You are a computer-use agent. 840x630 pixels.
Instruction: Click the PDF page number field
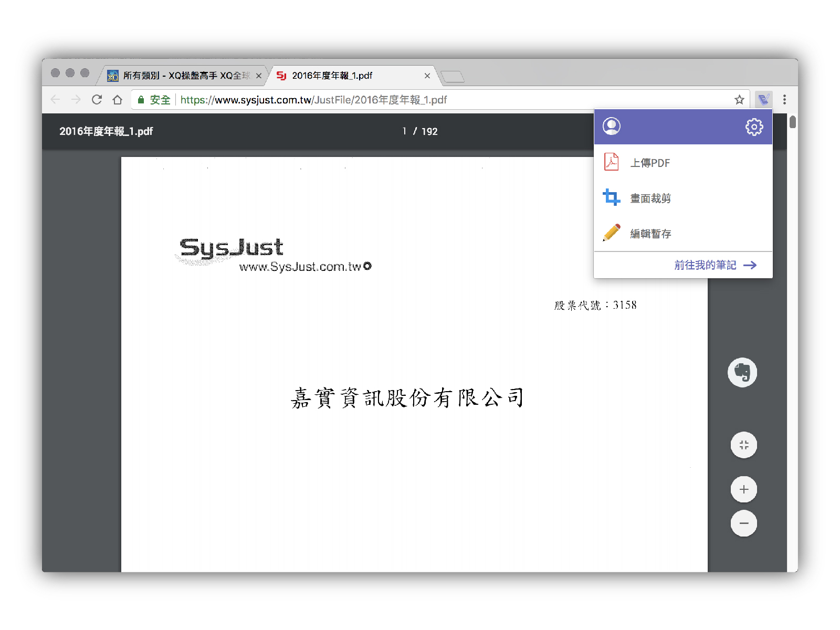[x=404, y=131]
